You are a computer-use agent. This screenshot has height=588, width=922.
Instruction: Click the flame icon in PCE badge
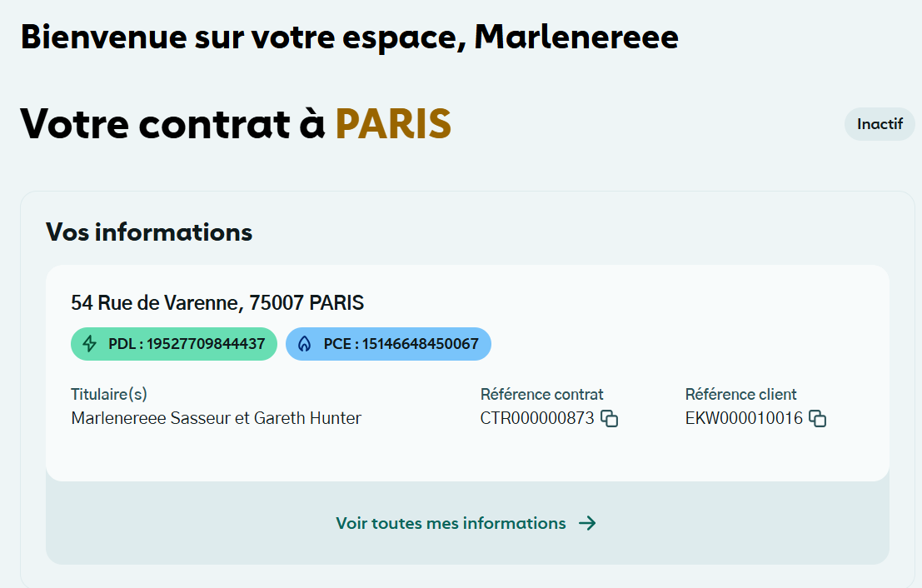pos(304,344)
